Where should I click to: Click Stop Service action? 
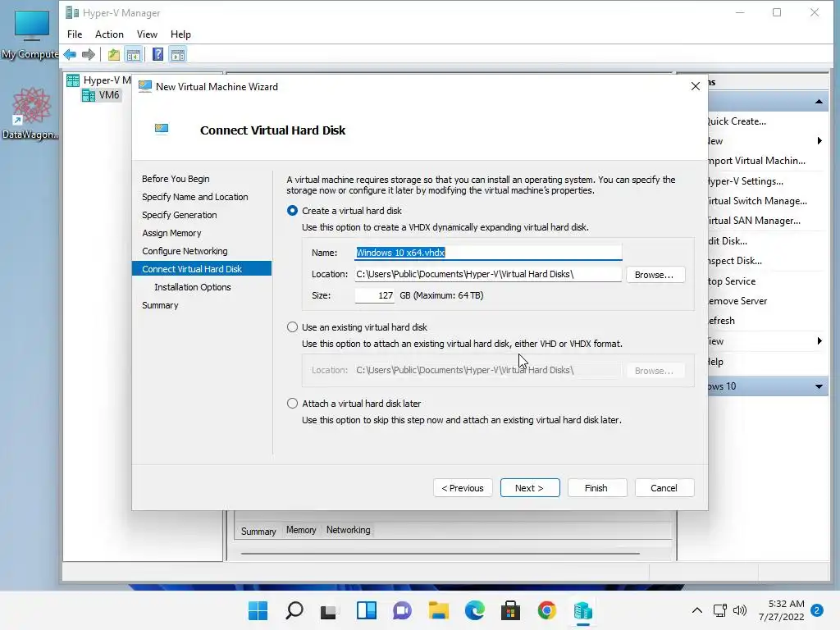732,281
